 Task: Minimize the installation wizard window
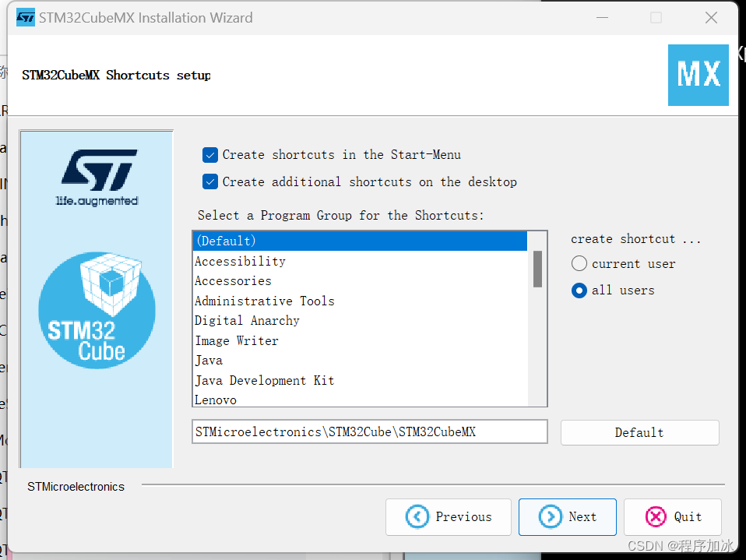click(x=602, y=18)
